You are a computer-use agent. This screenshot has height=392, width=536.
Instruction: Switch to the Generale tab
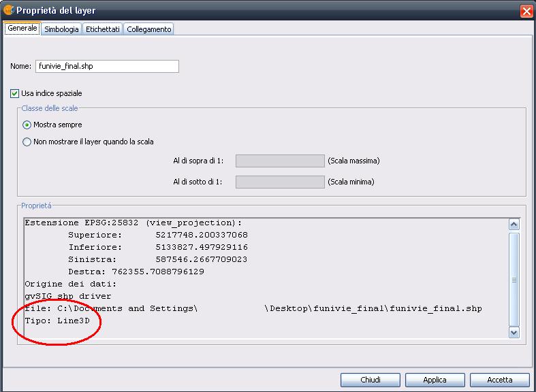[22, 29]
